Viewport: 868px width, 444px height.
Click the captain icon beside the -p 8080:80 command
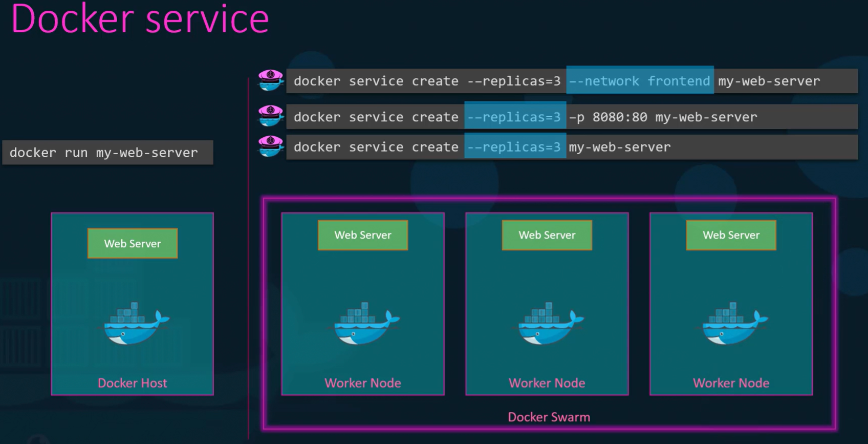point(271,116)
